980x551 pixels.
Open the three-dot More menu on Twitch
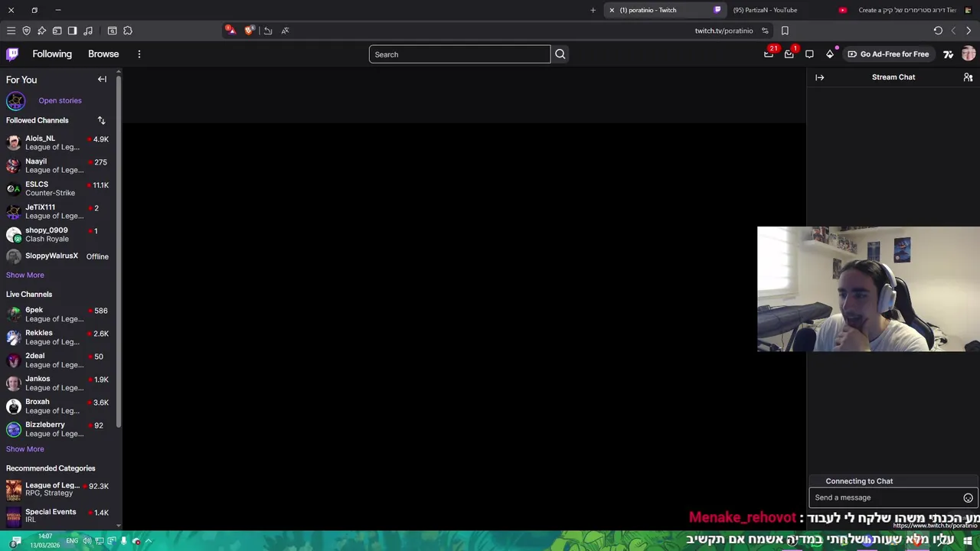click(x=139, y=54)
